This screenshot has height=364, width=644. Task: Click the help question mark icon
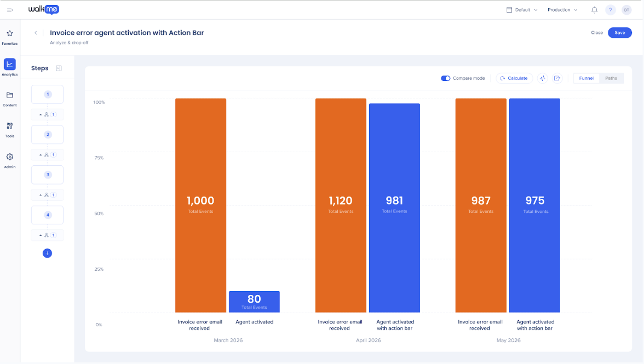point(610,10)
